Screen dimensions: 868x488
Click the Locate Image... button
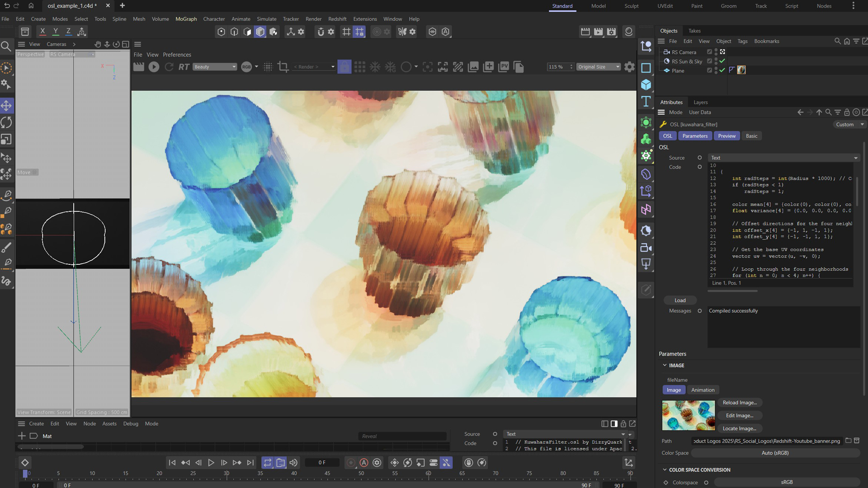[739, 428]
